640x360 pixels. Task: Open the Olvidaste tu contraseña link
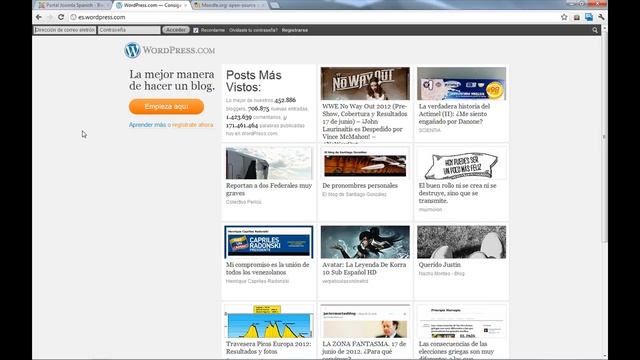(253, 30)
